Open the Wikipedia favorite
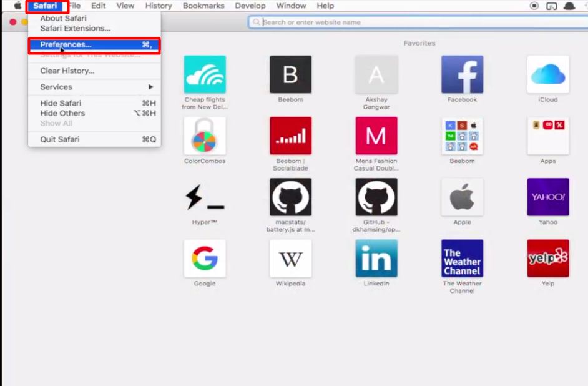 291,259
